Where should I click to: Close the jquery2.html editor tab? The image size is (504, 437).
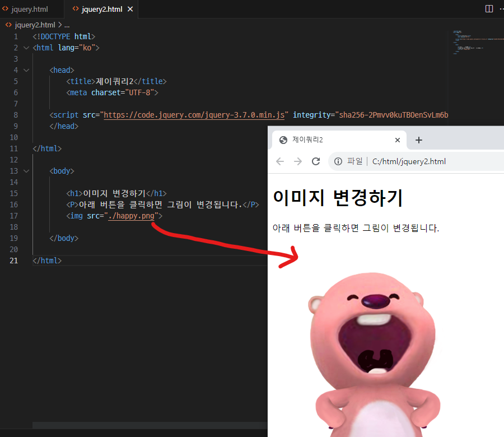[130, 10]
